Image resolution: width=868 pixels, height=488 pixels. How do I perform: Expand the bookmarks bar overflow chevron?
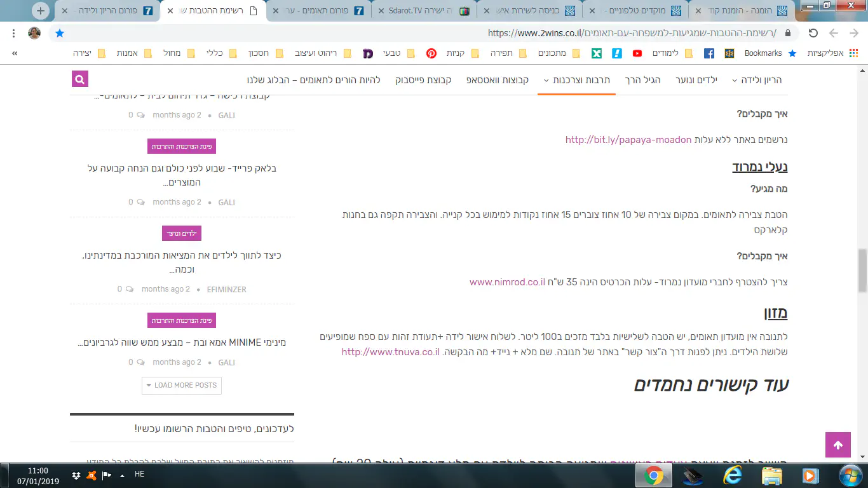[15, 53]
